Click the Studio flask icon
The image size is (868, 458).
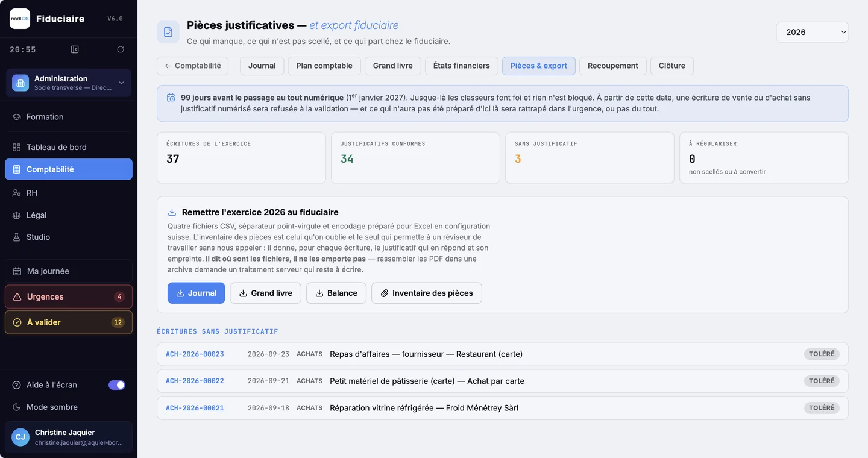point(16,237)
